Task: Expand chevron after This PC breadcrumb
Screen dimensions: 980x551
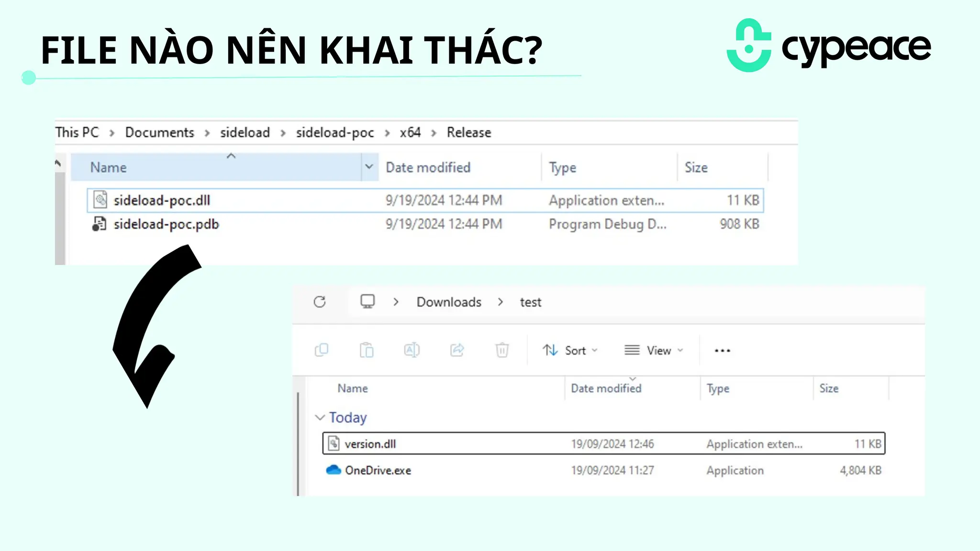Action: (111, 132)
